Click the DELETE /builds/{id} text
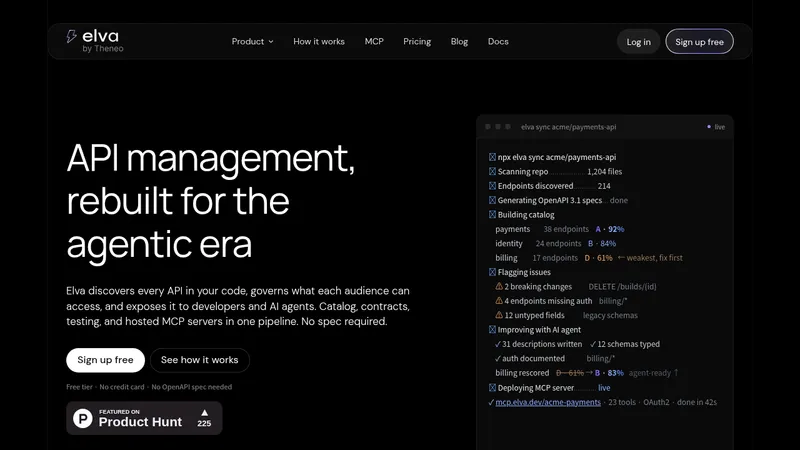The height and width of the screenshot is (450, 800). click(x=622, y=287)
